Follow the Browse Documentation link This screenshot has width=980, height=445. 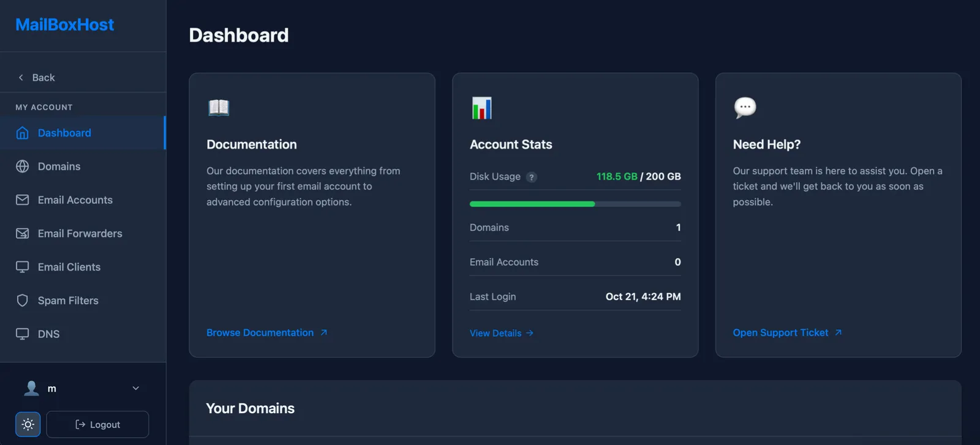(x=267, y=332)
